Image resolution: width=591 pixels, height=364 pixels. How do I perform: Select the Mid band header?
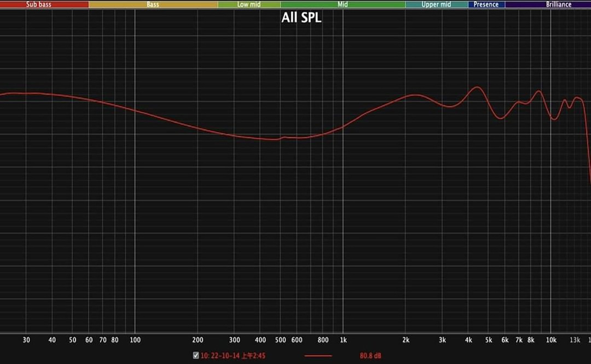[343, 4]
